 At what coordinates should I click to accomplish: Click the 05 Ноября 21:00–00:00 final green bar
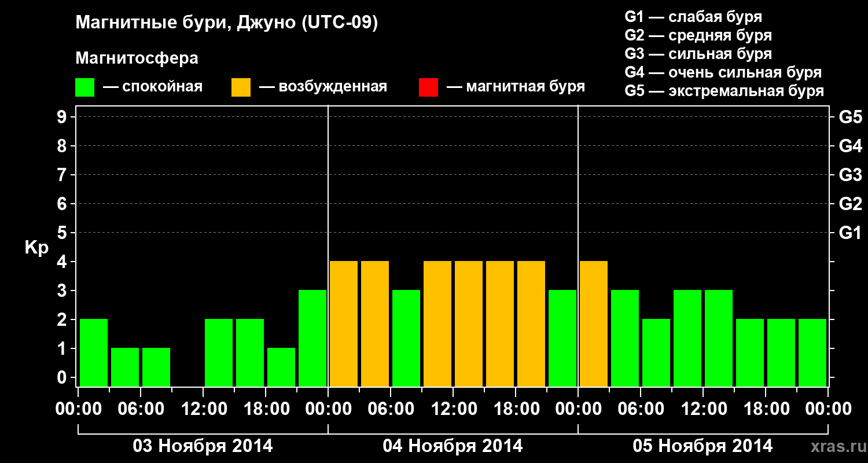[x=812, y=352]
